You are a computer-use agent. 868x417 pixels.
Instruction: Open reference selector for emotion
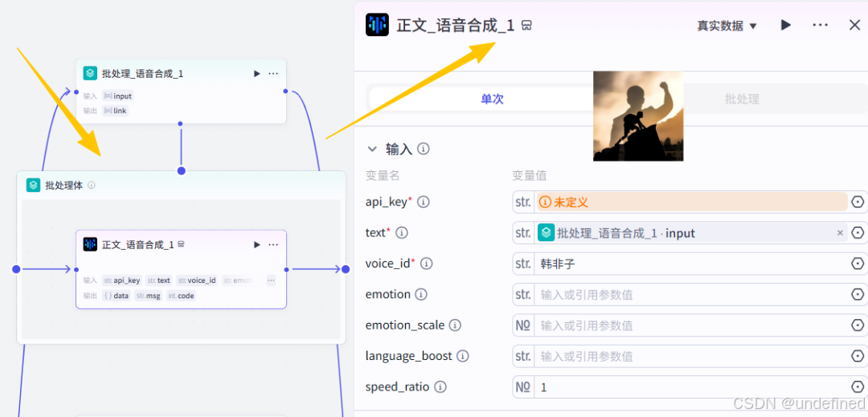858,295
